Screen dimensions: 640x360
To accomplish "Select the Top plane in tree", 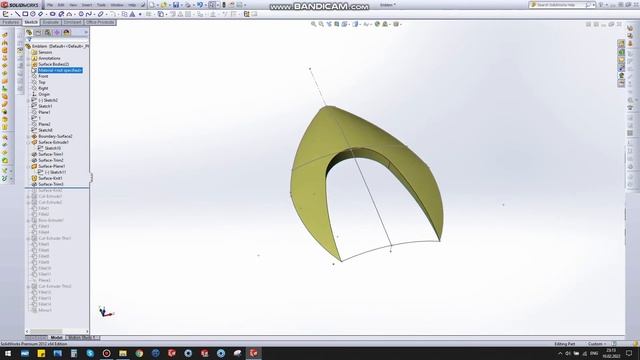I will (x=42, y=82).
